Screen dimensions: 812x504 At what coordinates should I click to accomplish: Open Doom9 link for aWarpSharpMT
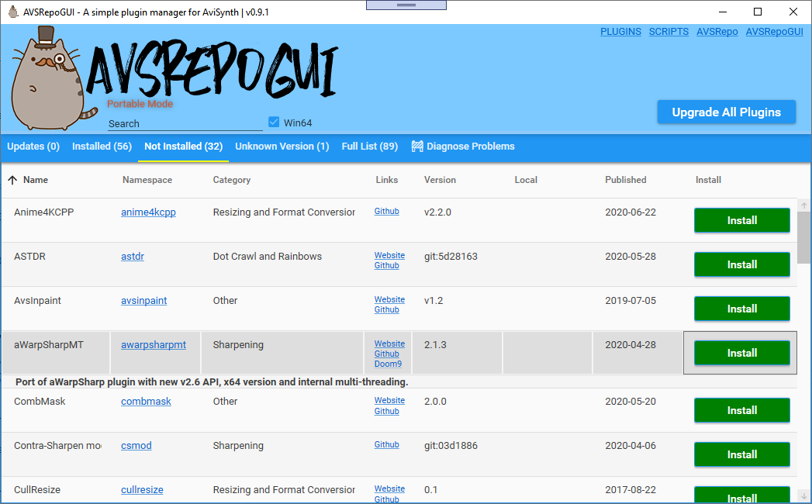pos(388,364)
